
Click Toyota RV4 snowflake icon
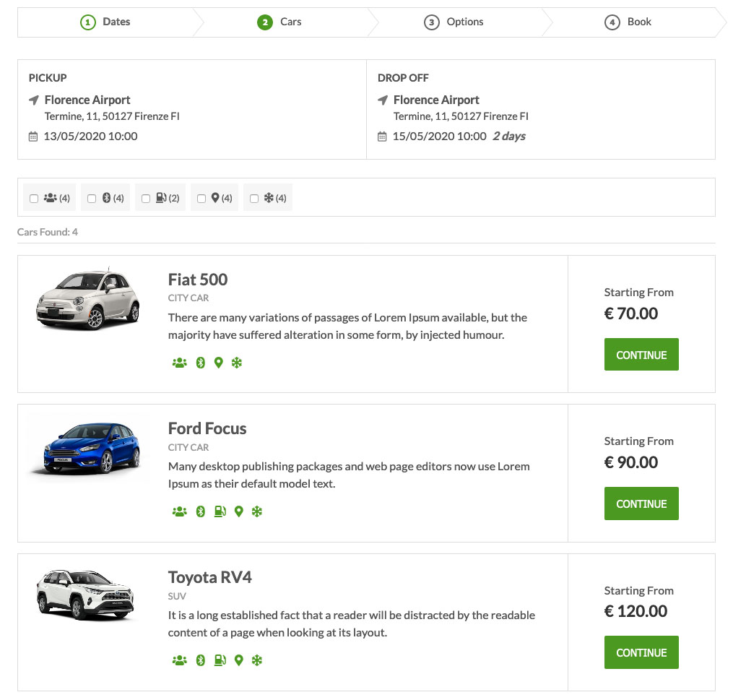click(x=256, y=660)
